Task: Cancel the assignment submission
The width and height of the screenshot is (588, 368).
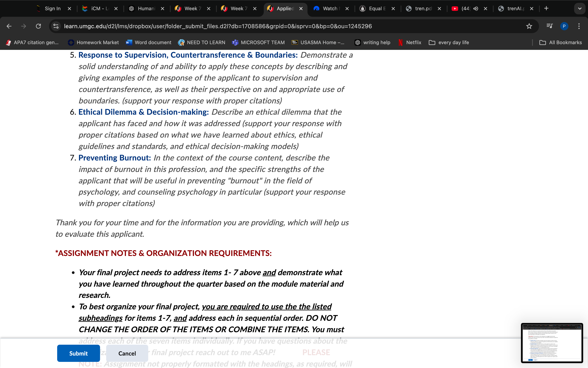Action: click(x=127, y=353)
